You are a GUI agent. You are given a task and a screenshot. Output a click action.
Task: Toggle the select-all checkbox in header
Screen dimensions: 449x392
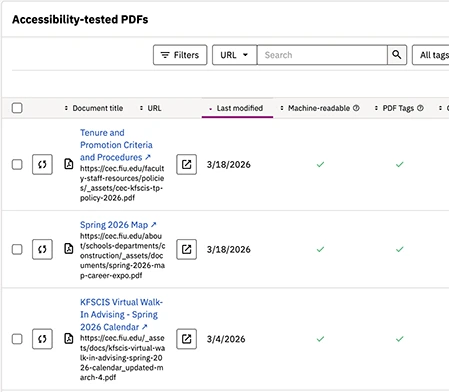click(17, 108)
